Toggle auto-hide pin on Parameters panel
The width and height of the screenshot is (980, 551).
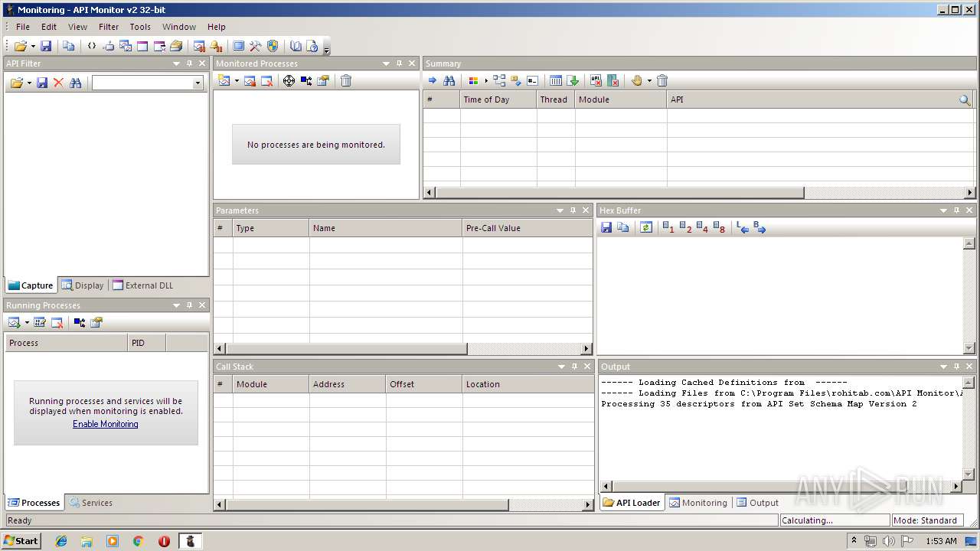573,210
